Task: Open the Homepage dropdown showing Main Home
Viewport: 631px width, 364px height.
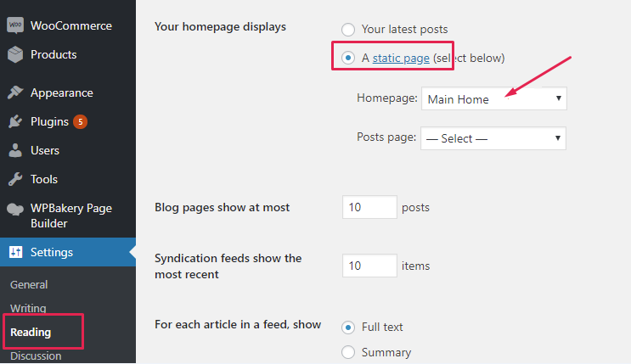Action: coord(493,99)
